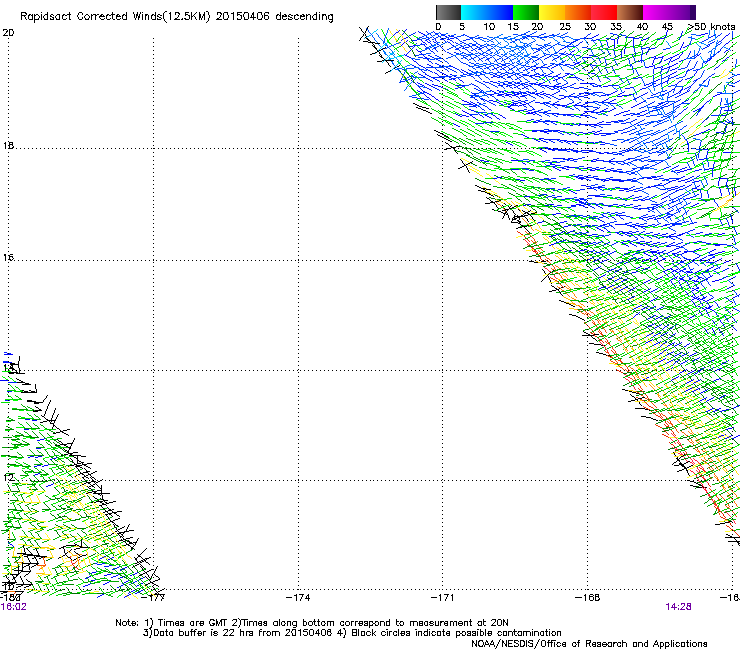Click the latitude label '16'
Image resolution: width=740 pixels, height=650 pixels.
click(8, 257)
